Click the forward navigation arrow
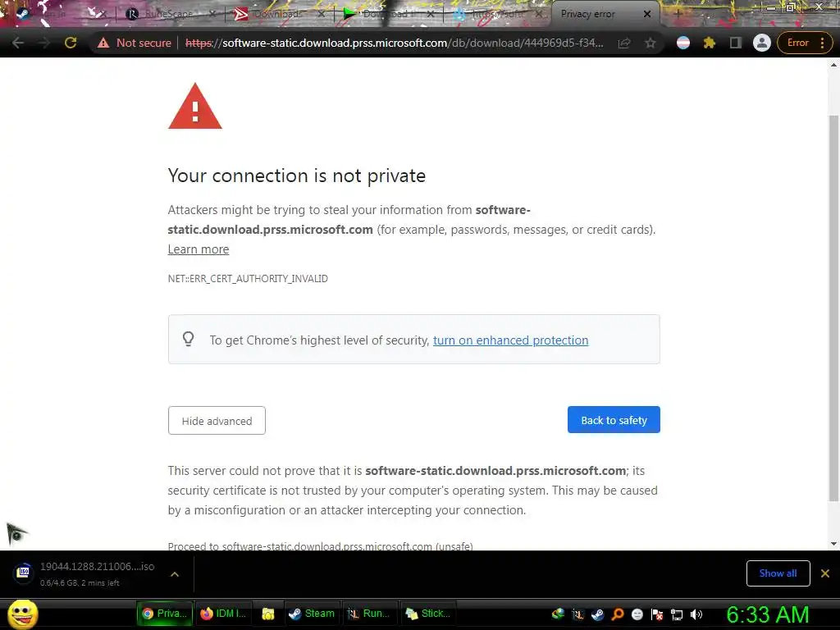The width and height of the screenshot is (840, 630). tap(44, 43)
